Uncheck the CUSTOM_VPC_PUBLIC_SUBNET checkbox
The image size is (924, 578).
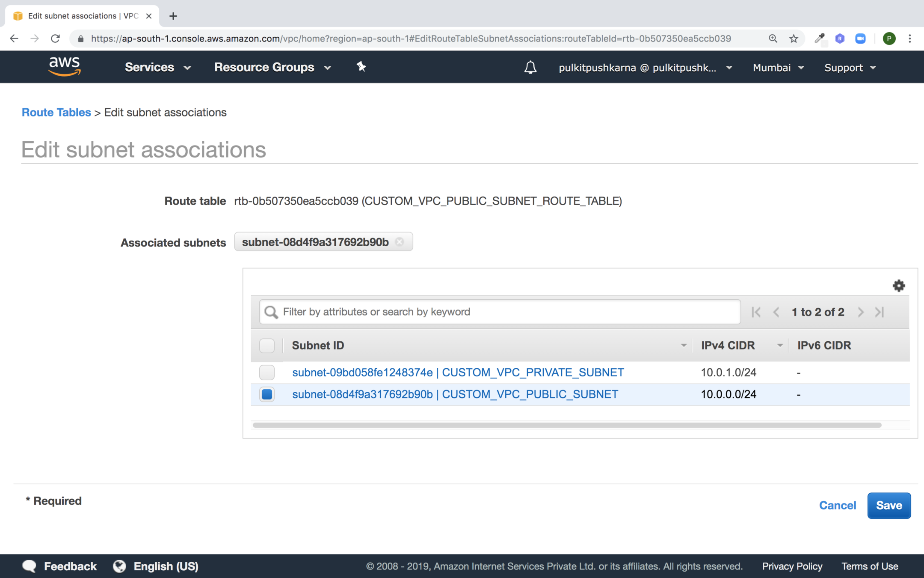tap(267, 394)
